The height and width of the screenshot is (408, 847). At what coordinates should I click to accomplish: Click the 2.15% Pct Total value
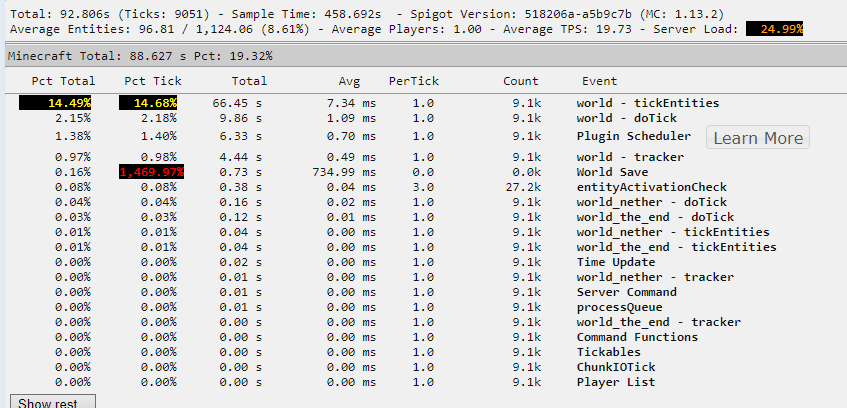coord(73,118)
